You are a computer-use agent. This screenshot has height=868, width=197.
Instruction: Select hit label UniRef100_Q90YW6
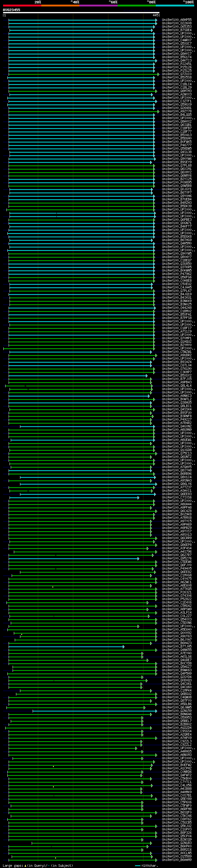point(177,159)
